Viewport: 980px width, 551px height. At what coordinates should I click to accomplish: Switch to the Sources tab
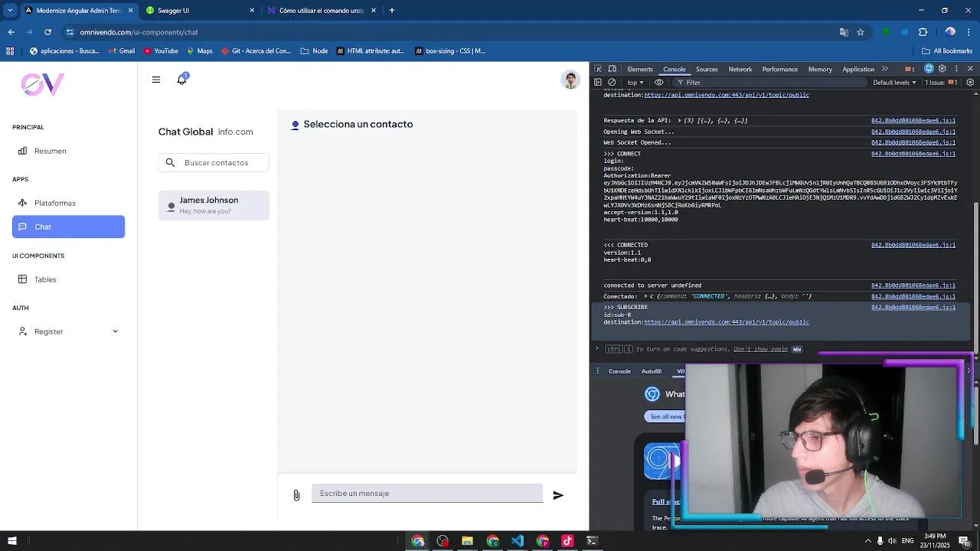point(707,69)
